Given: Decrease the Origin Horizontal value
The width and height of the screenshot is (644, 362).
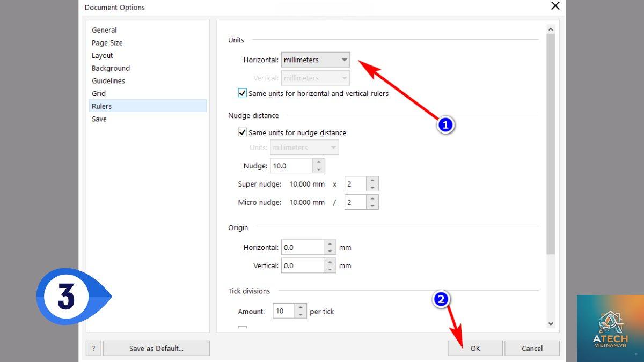Looking at the screenshot, I should 330,251.
